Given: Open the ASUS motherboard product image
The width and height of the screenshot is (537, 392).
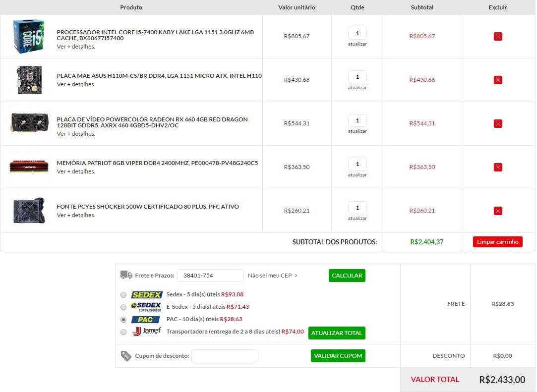Looking at the screenshot, I should (29, 80).
